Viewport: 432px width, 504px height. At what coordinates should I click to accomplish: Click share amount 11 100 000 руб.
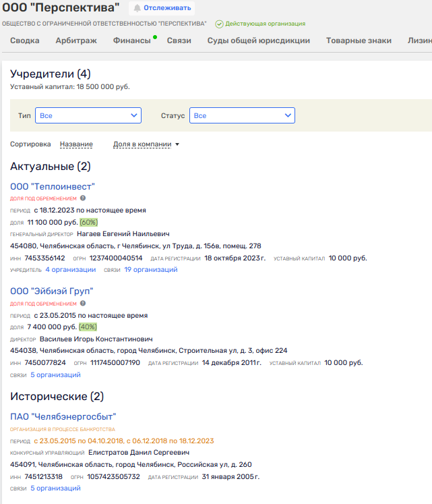[x=53, y=222]
